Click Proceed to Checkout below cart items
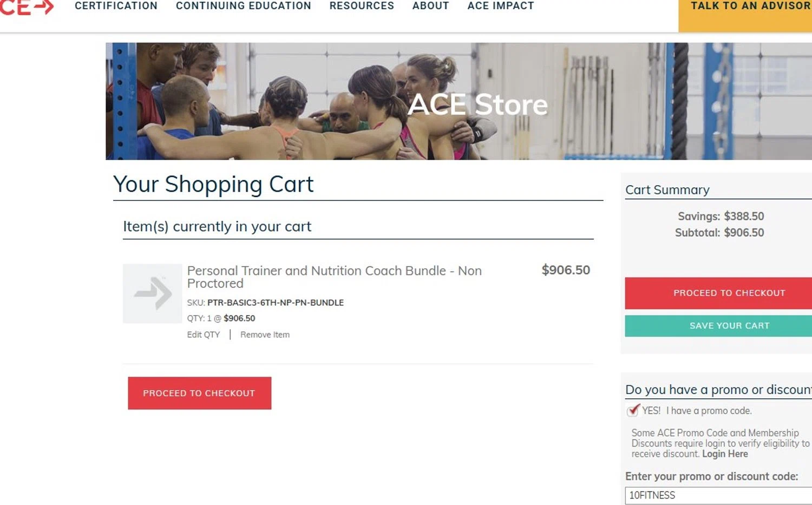Screen dimensions: 812x505 [x=199, y=393]
